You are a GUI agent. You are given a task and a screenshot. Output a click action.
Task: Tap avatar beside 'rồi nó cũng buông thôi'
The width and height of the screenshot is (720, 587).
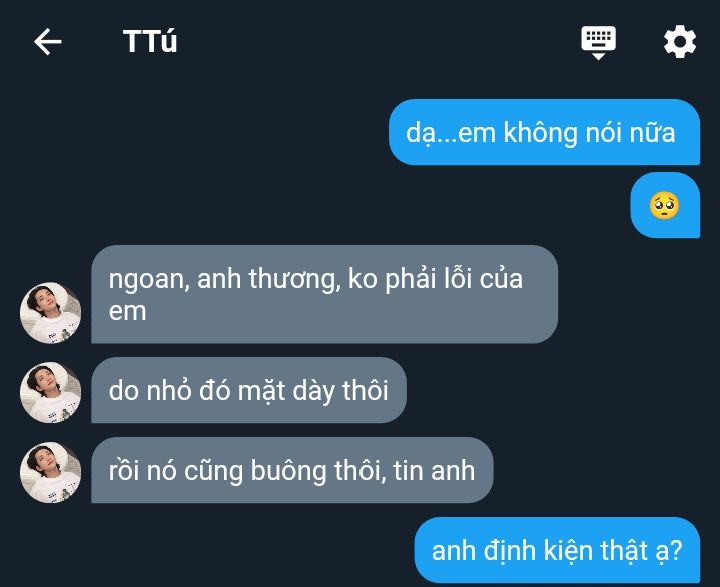click(51, 472)
